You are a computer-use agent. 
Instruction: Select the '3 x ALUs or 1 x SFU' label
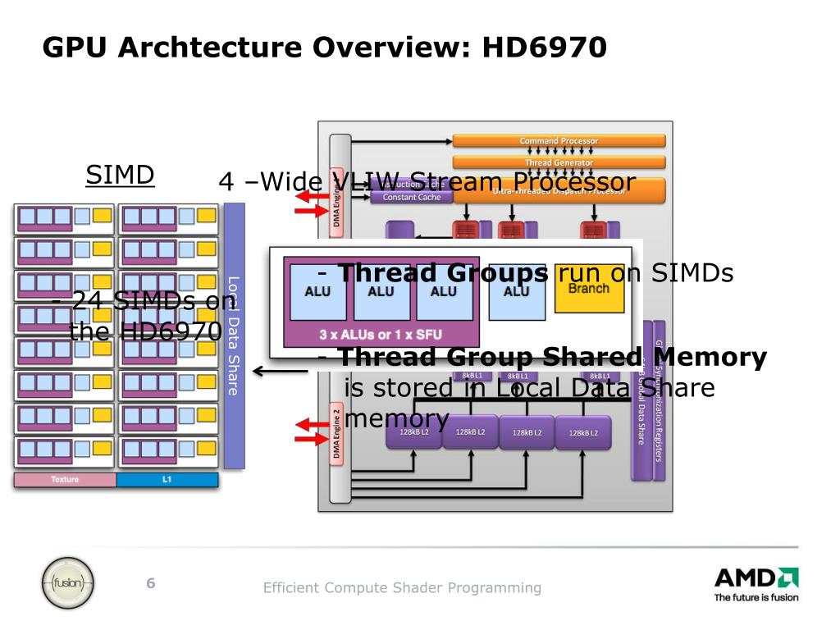click(381, 335)
